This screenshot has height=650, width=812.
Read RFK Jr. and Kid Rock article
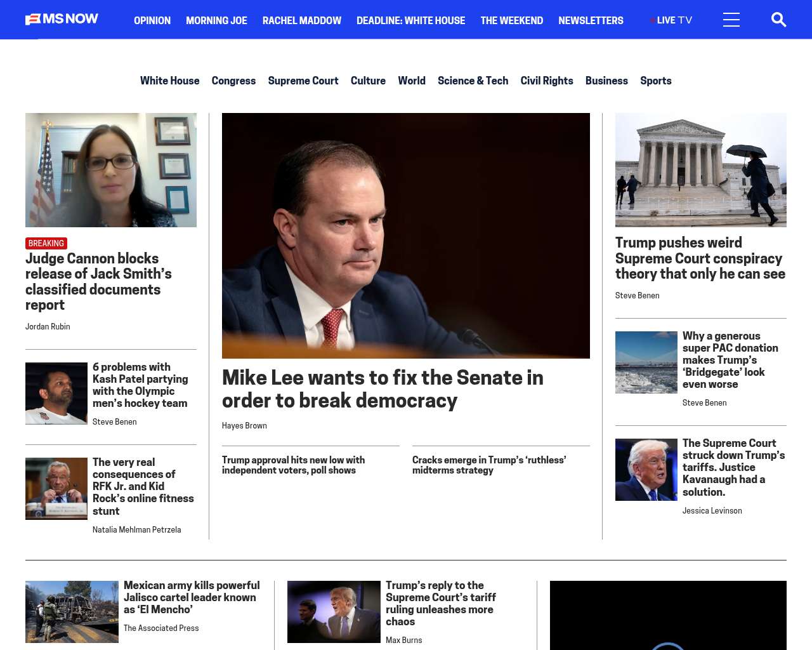click(143, 486)
